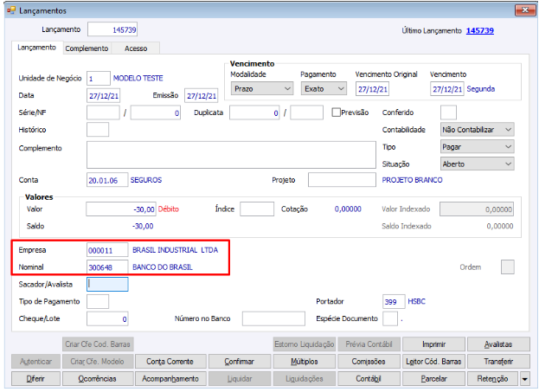Image resolution: width=539 pixels, height=392 pixels.
Task: Click the Lançamentos window title icon
Action: point(11,10)
